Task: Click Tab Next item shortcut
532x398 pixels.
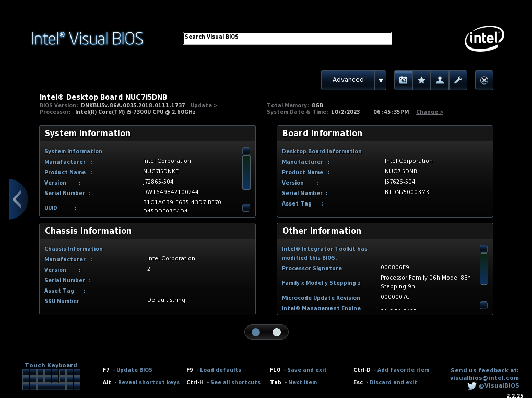Action: coord(293,382)
